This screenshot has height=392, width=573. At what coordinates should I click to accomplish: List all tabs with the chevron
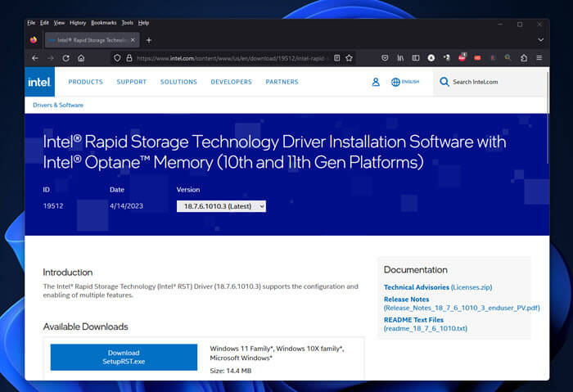click(540, 40)
